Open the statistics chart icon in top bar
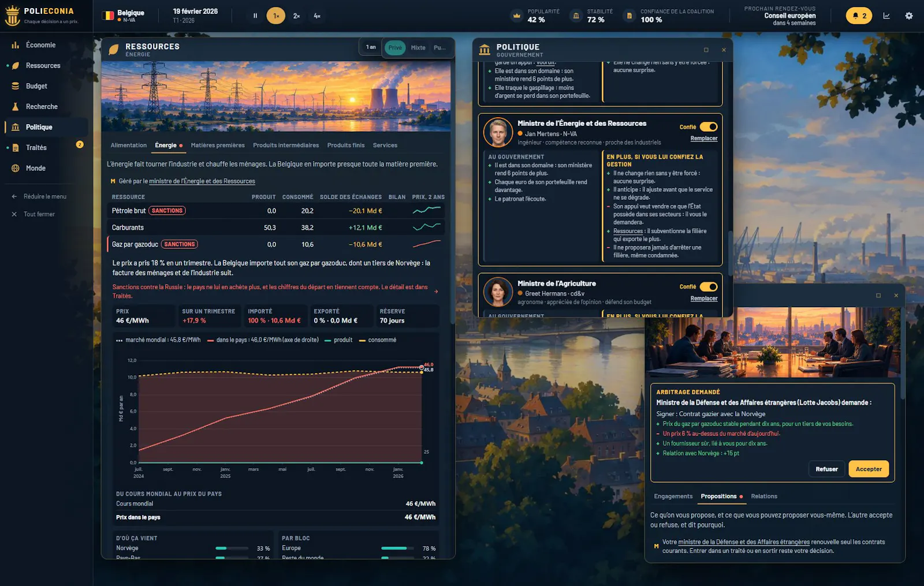924x586 pixels. pyautogui.click(x=886, y=16)
